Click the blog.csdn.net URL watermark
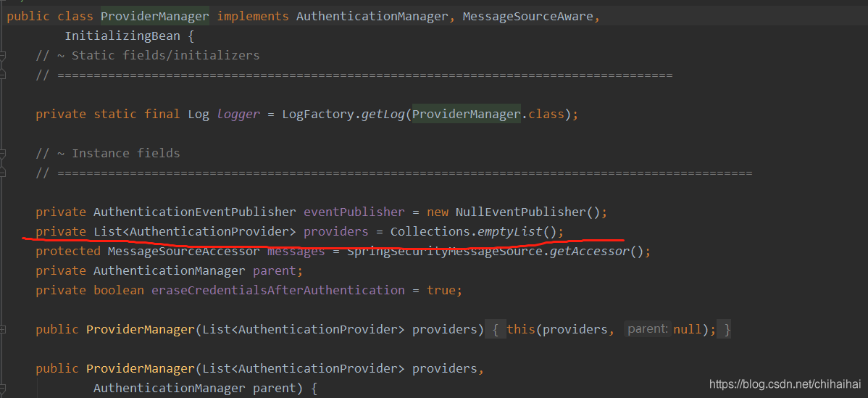Image resolution: width=868 pixels, height=398 pixels. 785,384
